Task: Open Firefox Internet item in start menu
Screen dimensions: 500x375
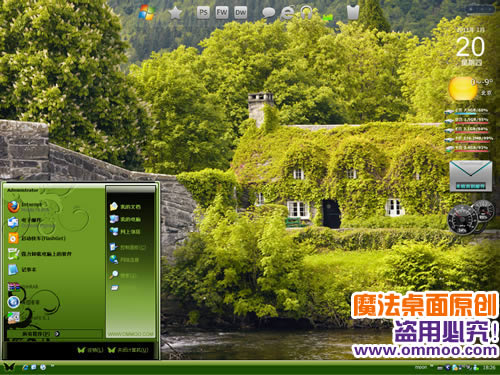Action: (x=28, y=207)
